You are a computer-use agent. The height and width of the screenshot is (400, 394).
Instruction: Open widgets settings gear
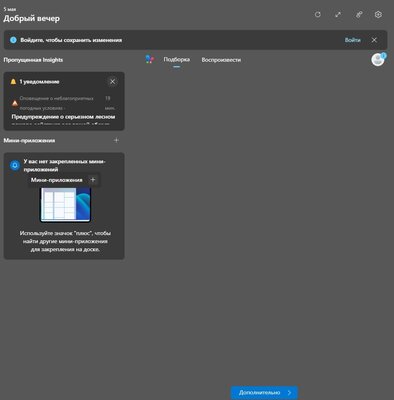(x=378, y=15)
